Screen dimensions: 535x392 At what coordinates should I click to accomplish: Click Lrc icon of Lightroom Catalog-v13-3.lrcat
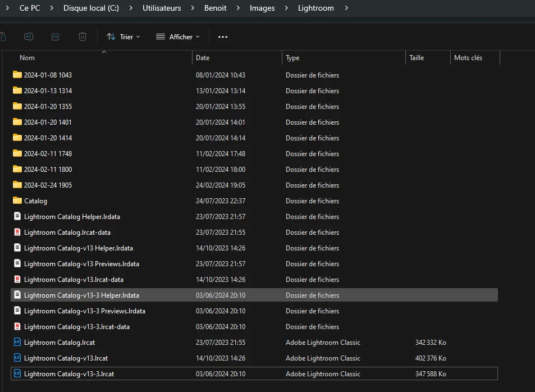coord(17,373)
